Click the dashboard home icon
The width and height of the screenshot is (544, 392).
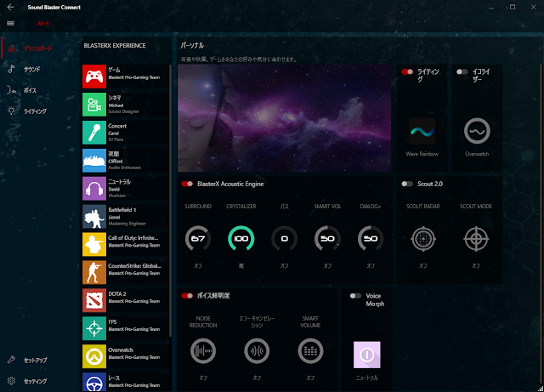(11, 48)
